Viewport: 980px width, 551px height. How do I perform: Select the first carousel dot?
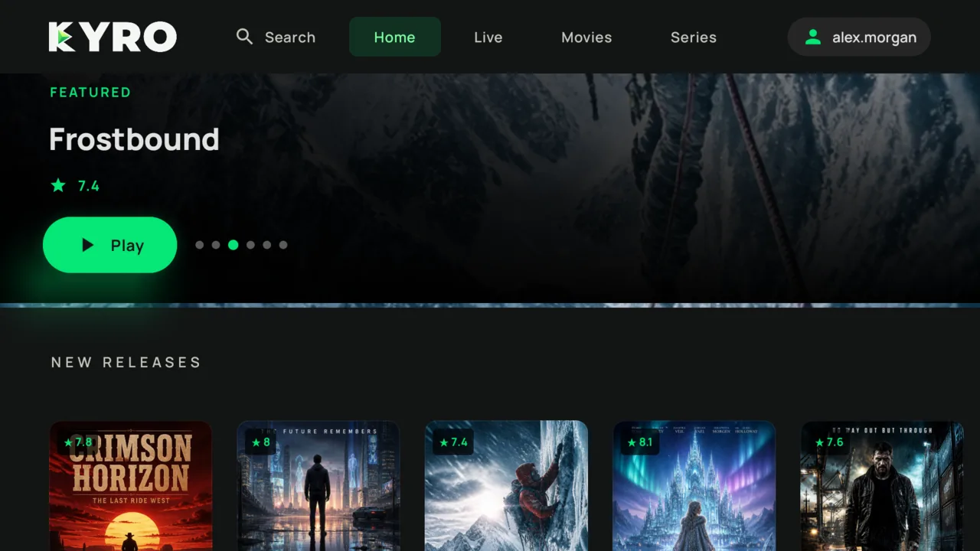(x=200, y=245)
